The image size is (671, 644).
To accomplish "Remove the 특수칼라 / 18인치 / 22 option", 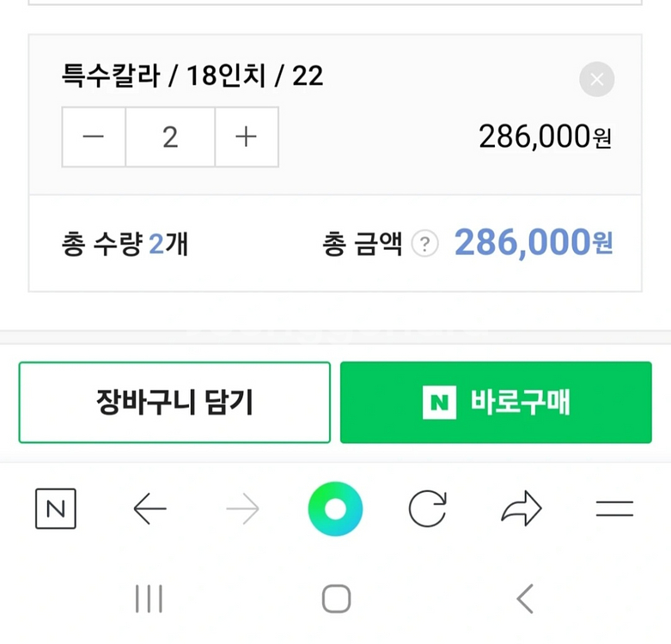I will (596, 79).
